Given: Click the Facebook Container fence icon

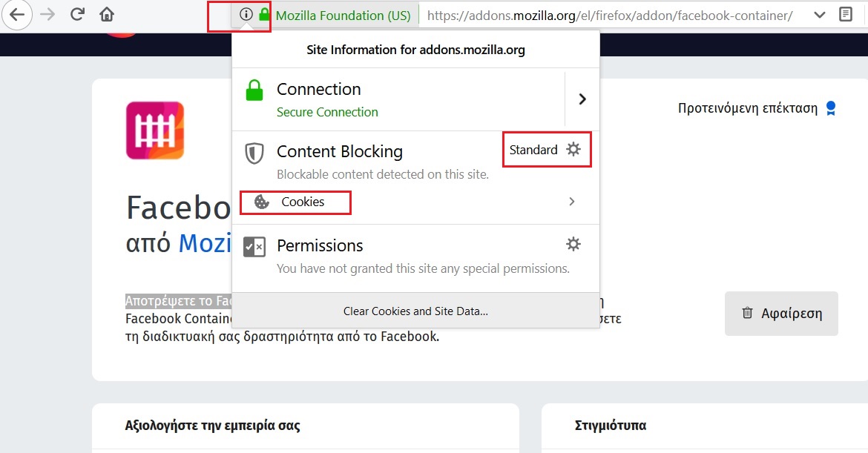Looking at the screenshot, I should (x=155, y=130).
